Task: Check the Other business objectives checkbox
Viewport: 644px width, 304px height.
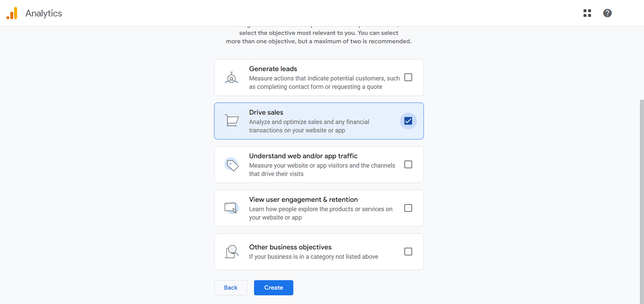Action: click(x=408, y=252)
